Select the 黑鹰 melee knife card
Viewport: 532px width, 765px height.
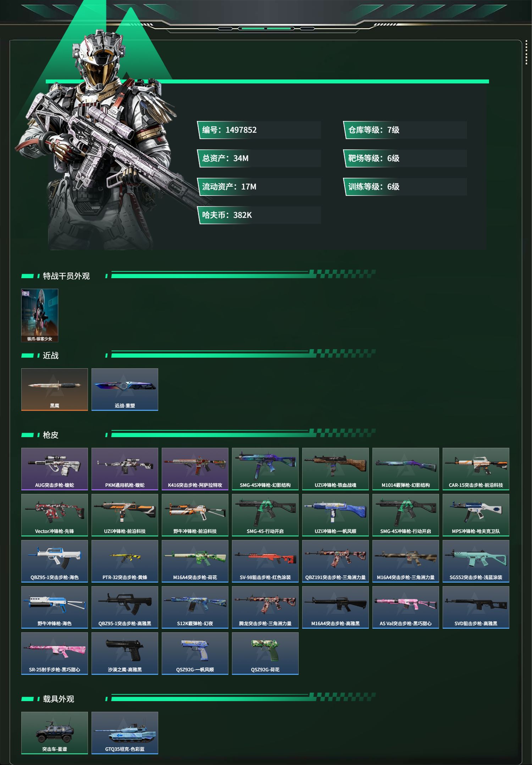[x=55, y=389]
